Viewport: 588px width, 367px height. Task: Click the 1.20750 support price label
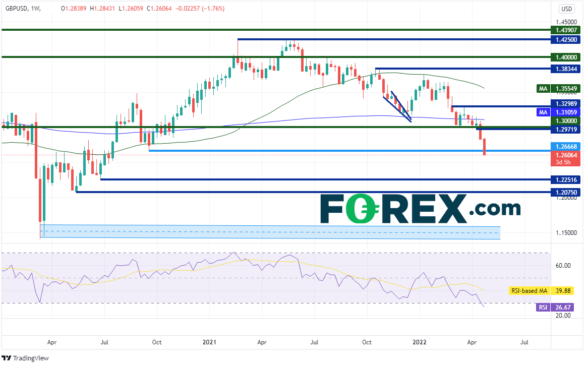(566, 192)
